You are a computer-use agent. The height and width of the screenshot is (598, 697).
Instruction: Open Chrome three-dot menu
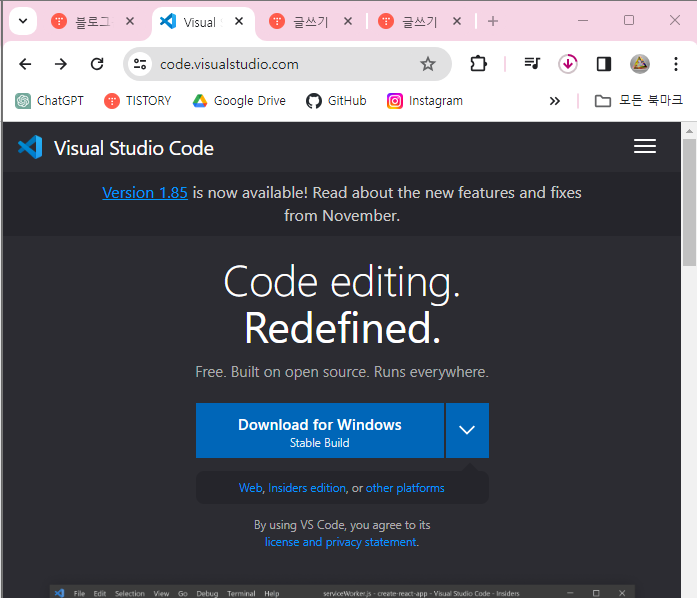[x=676, y=64]
